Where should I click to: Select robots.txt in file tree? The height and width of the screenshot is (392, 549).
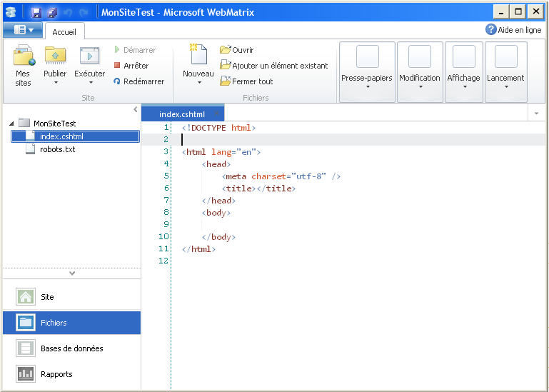pos(57,149)
